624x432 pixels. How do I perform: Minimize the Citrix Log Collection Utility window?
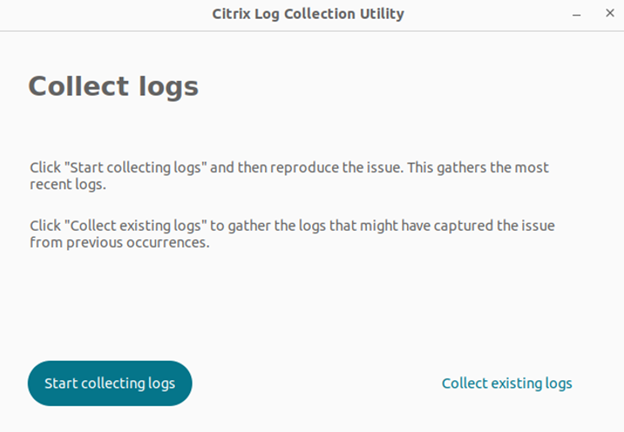coord(577,15)
